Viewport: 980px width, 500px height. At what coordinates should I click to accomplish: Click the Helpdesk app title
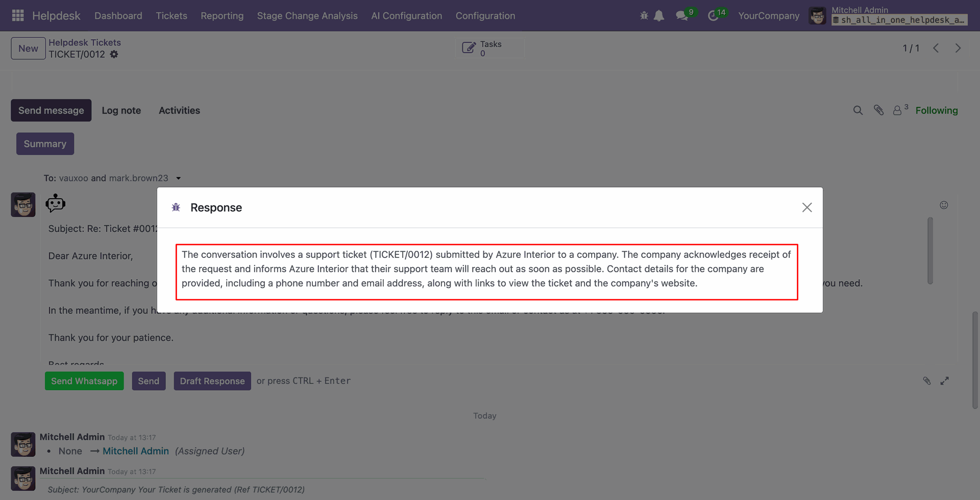point(56,16)
